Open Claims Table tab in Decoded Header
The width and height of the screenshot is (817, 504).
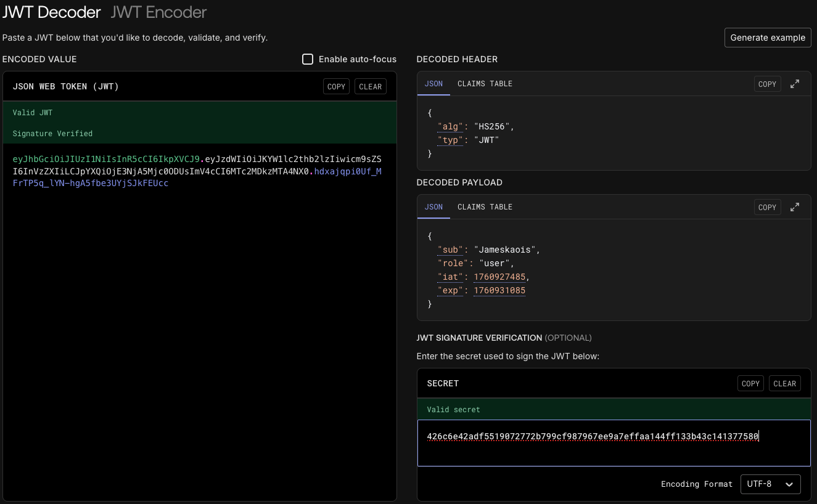pyautogui.click(x=485, y=84)
